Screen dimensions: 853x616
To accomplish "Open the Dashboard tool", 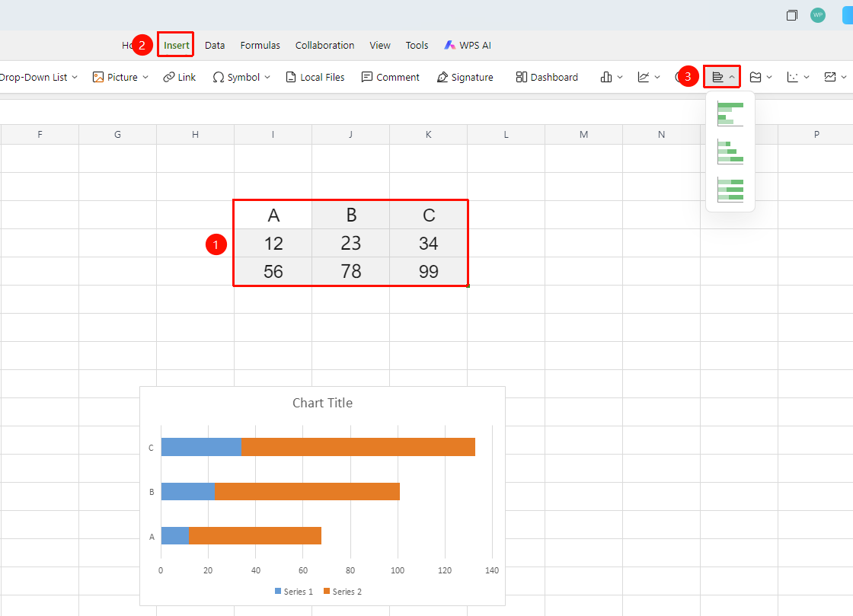I will click(x=547, y=77).
